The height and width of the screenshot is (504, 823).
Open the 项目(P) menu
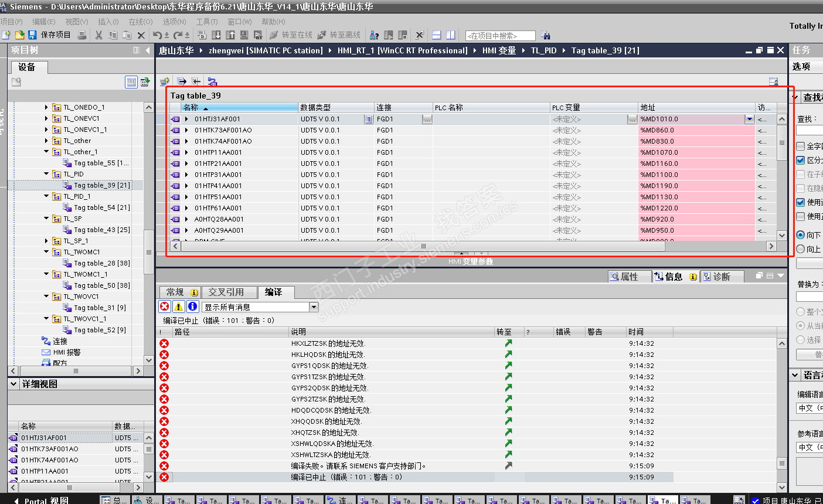pos(11,22)
